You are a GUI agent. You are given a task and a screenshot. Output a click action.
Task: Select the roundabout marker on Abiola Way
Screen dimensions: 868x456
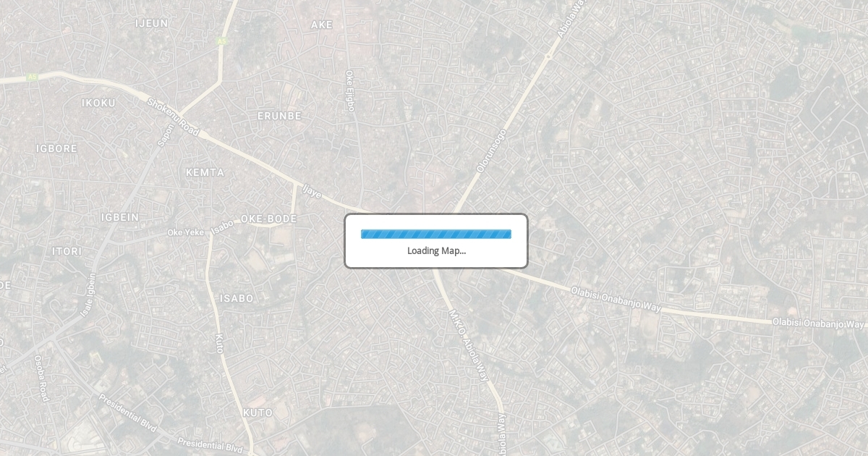click(x=549, y=56)
